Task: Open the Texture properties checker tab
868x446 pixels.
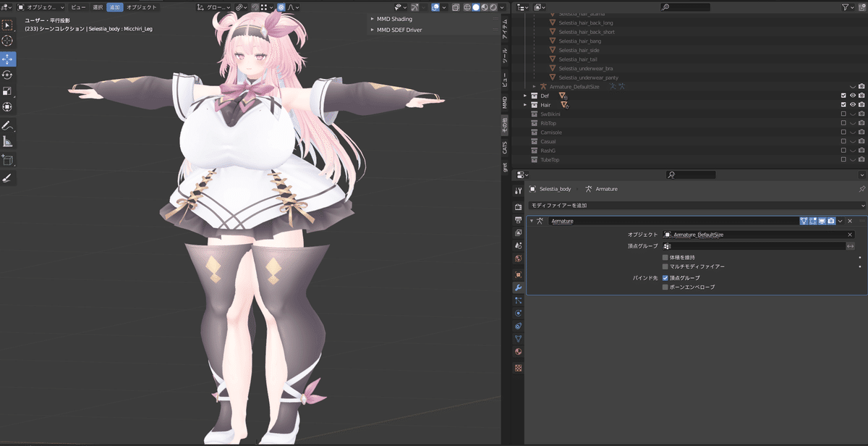Action: (x=518, y=368)
